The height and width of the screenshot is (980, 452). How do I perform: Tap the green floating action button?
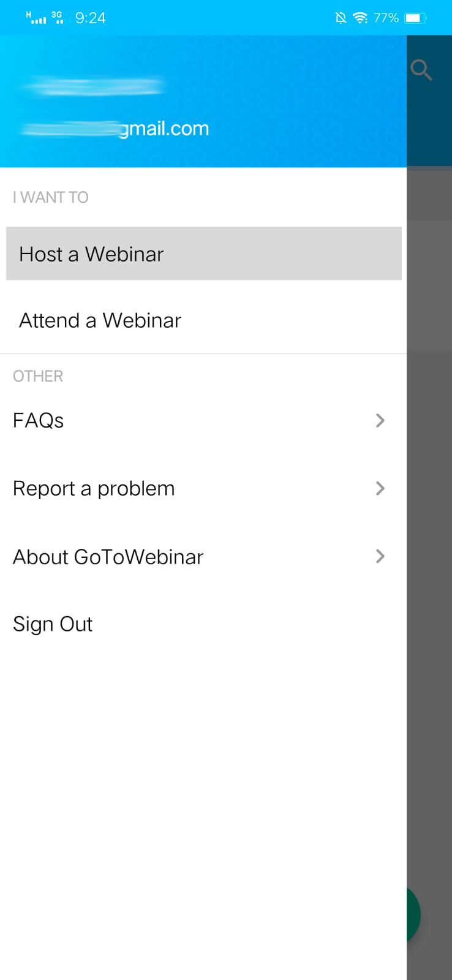pyautogui.click(x=413, y=914)
